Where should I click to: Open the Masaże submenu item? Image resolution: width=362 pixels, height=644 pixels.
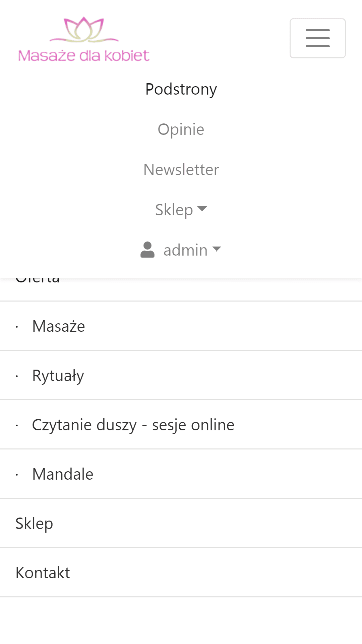point(58,326)
